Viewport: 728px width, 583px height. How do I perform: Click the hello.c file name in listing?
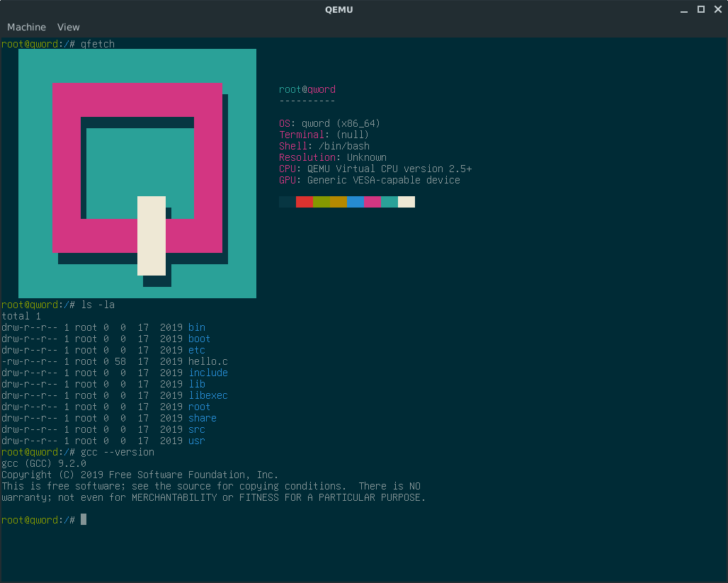(208, 361)
